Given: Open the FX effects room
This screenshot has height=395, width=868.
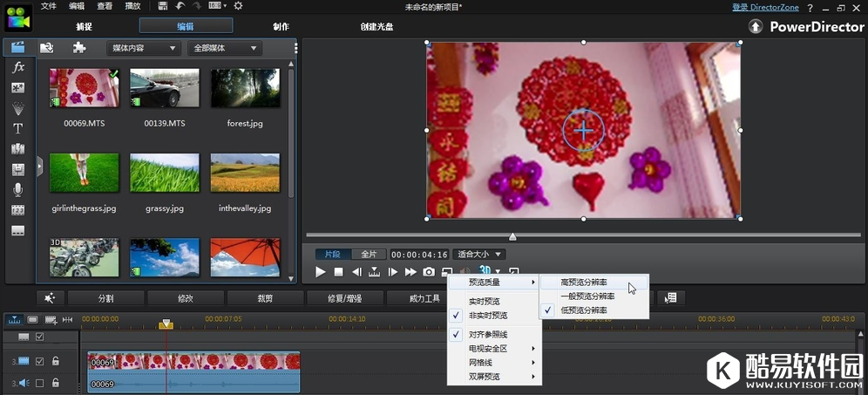Looking at the screenshot, I should click(x=17, y=67).
